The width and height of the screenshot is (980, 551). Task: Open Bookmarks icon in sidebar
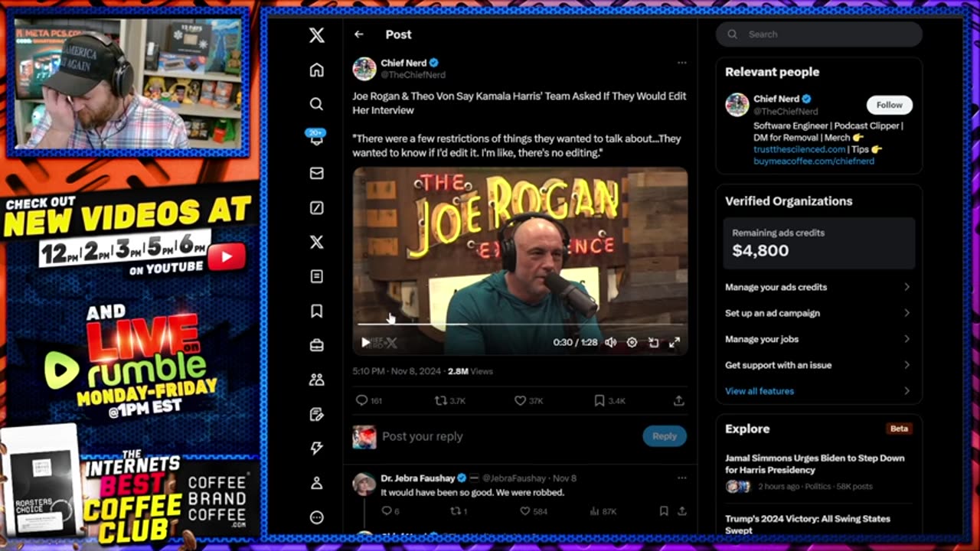click(317, 311)
